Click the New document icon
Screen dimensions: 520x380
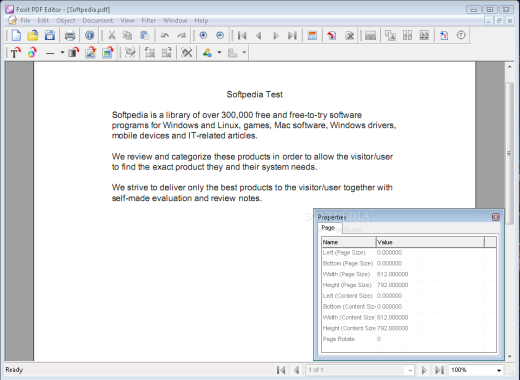click(16, 35)
